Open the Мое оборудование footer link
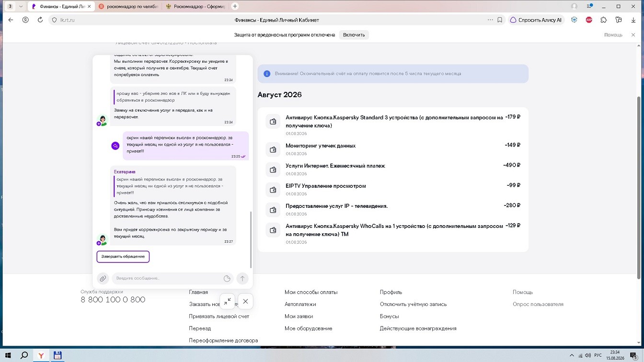This screenshot has height=362, width=644. click(308, 328)
